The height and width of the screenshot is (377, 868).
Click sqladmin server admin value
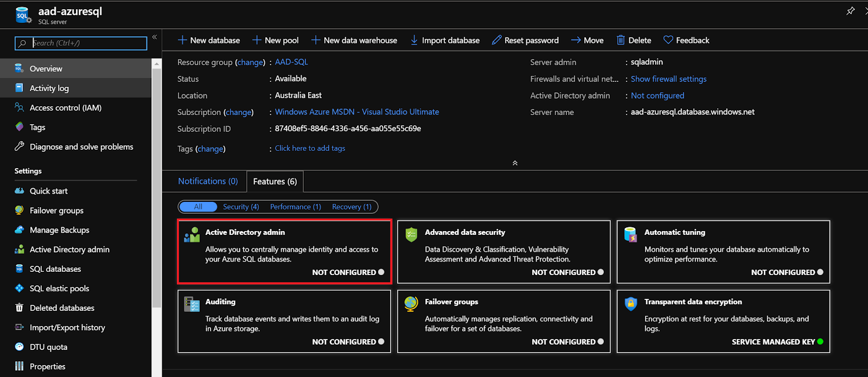click(x=647, y=62)
